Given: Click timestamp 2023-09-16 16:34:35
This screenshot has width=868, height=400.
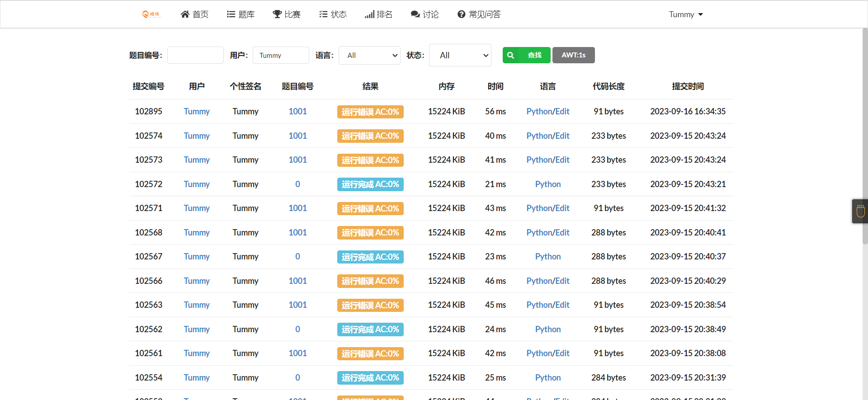Looking at the screenshot, I should point(688,112).
